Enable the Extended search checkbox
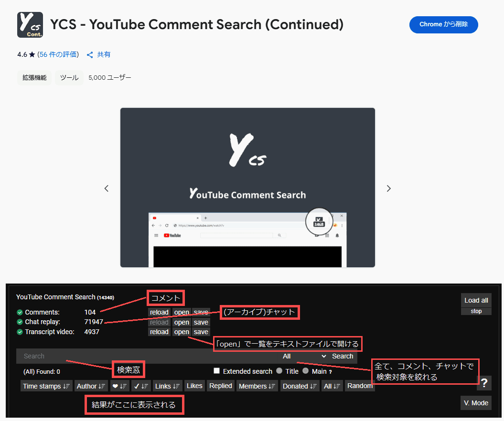Viewport: 504px width, 421px height. [216, 371]
